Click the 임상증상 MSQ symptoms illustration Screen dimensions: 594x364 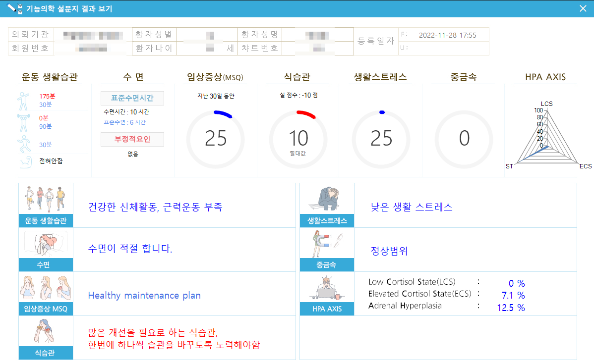pos(46,287)
